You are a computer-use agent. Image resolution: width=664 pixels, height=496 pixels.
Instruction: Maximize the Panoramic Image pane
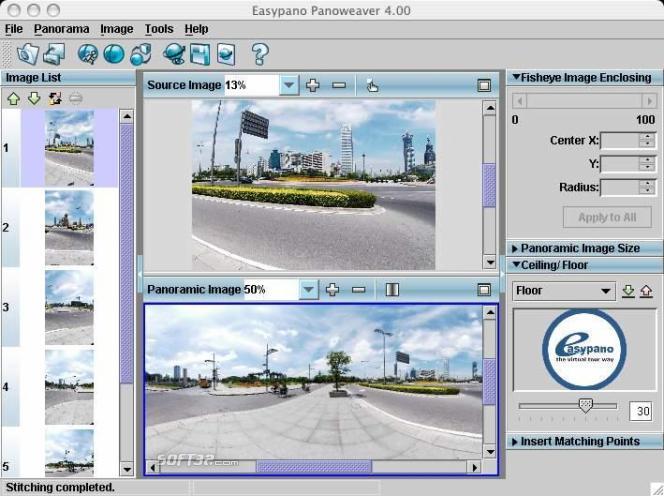pyautogui.click(x=484, y=290)
